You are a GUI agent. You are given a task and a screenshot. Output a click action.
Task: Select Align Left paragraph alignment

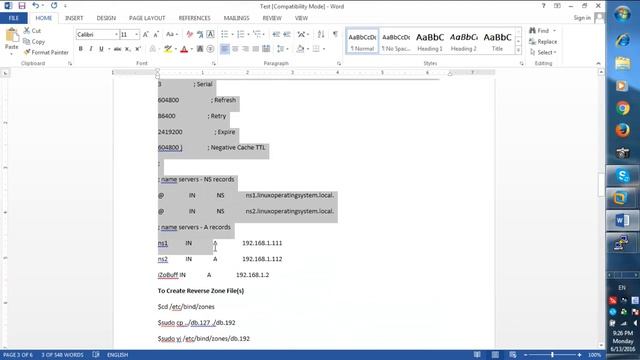point(224,49)
